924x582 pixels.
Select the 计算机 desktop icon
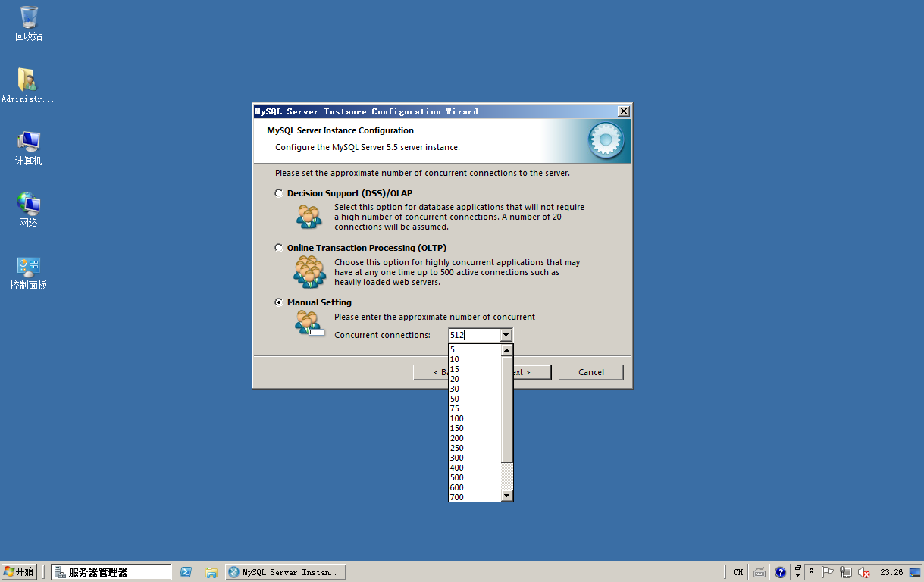tap(29, 148)
